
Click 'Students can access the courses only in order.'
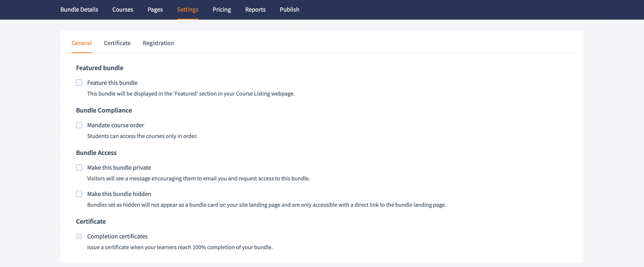[142, 136]
